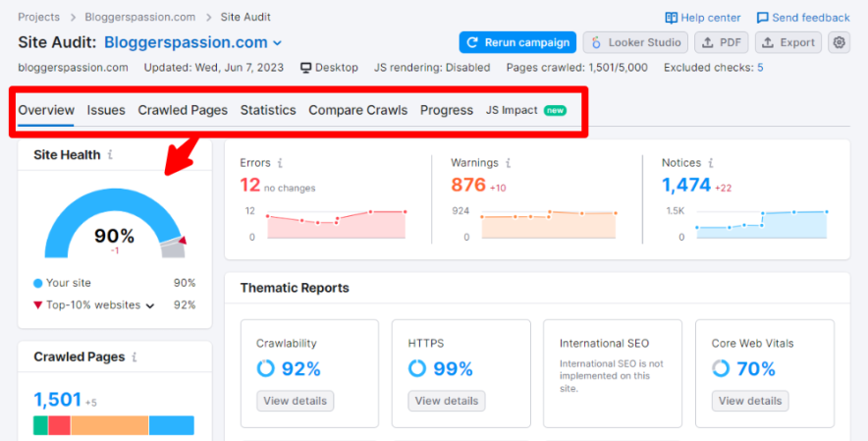Click the HTTPS progress ring icon
The height and width of the screenshot is (441, 868).
pos(417,368)
